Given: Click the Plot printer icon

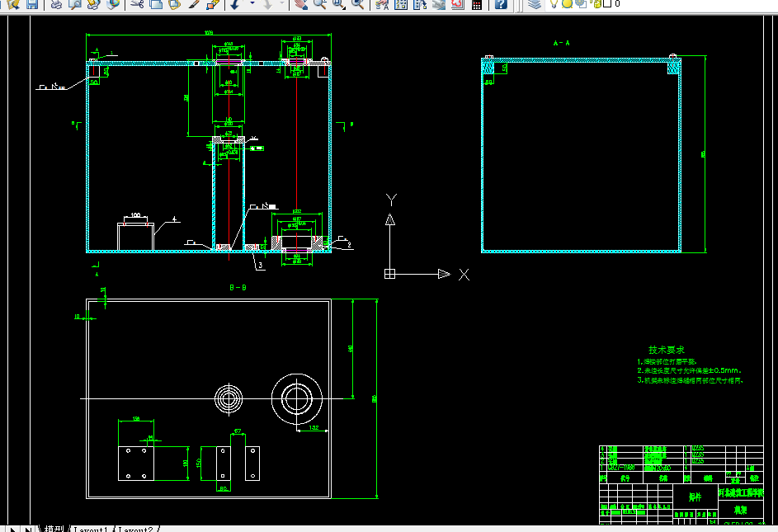Looking at the screenshot, I should (x=57, y=4).
